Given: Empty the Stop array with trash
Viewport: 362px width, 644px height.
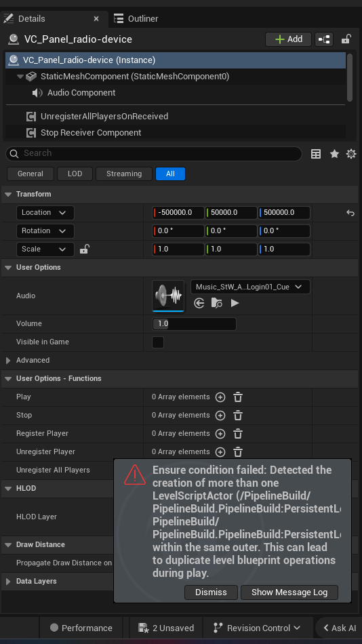Looking at the screenshot, I should click(238, 416).
